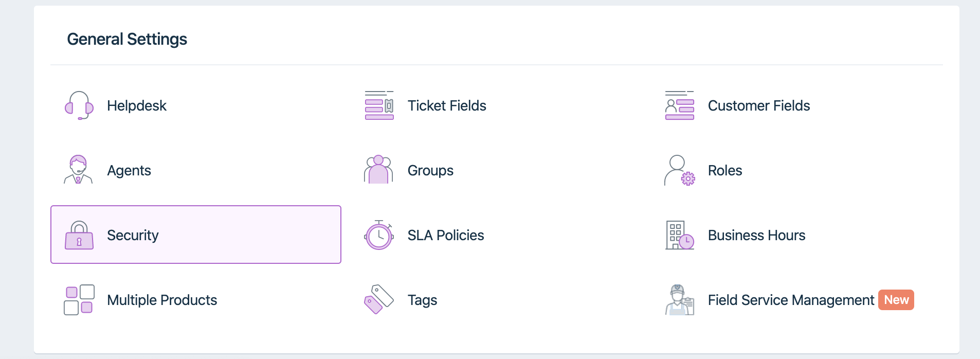
Task: Go to Ticket Fields settings
Action: [447, 105]
